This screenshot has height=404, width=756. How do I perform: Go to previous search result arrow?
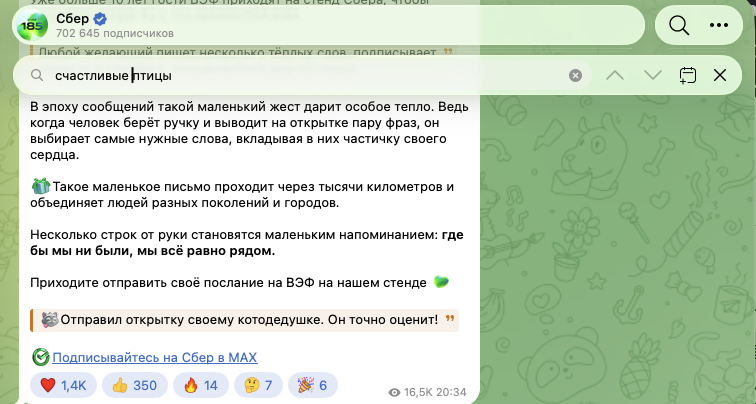click(x=615, y=75)
